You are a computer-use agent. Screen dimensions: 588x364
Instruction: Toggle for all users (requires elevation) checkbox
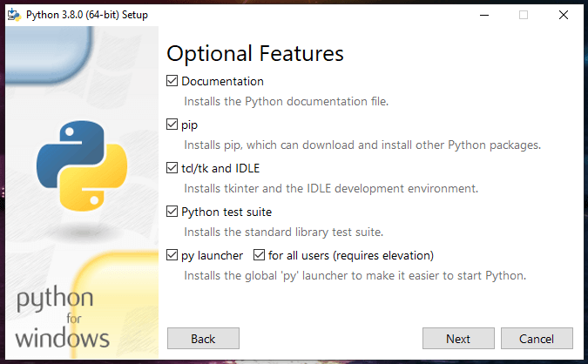tap(259, 255)
